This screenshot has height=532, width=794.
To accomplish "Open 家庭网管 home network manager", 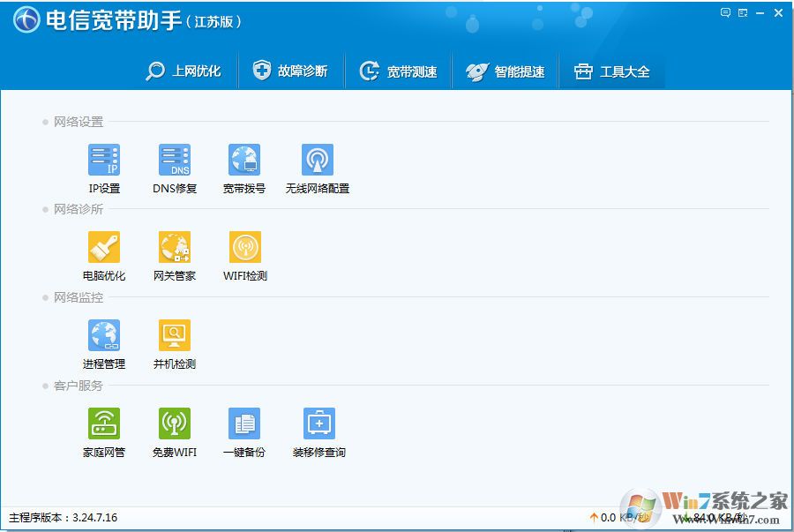I will pos(103,431).
